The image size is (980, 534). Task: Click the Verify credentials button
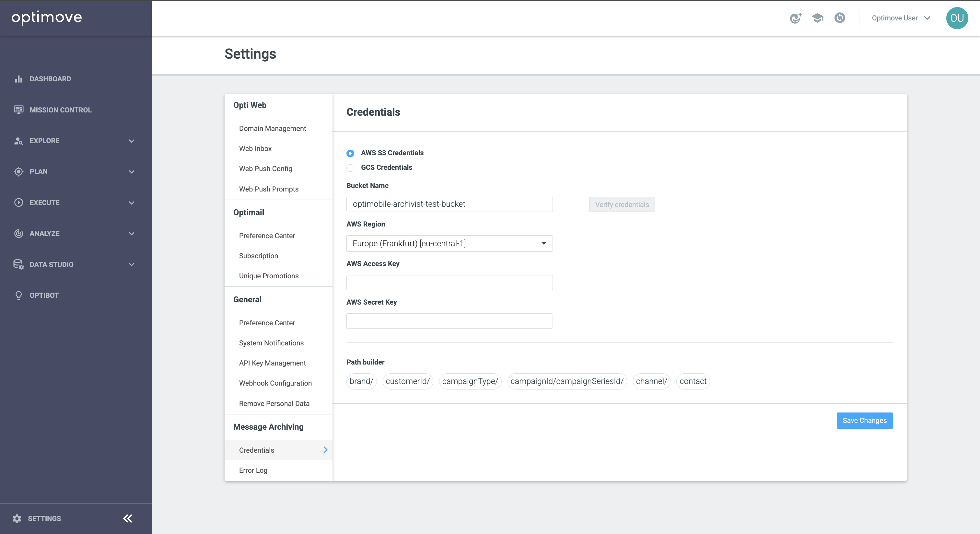pyautogui.click(x=622, y=204)
